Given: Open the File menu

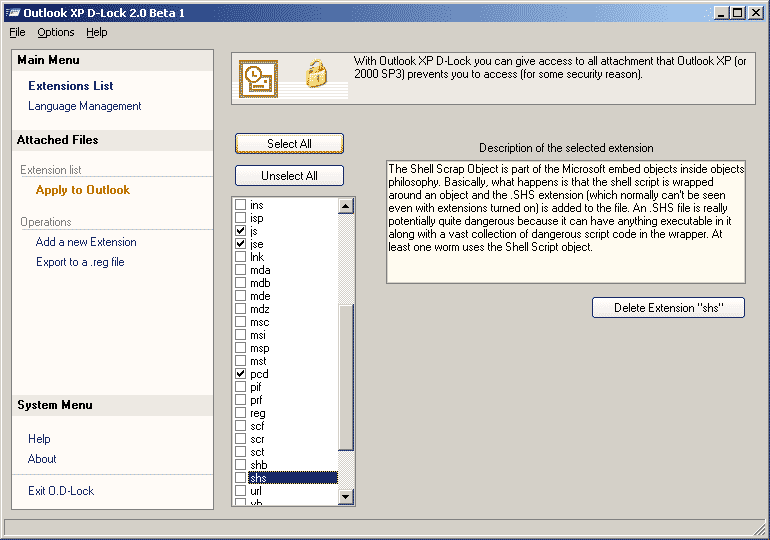Looking at the screenshot, I should coord(17,32).
